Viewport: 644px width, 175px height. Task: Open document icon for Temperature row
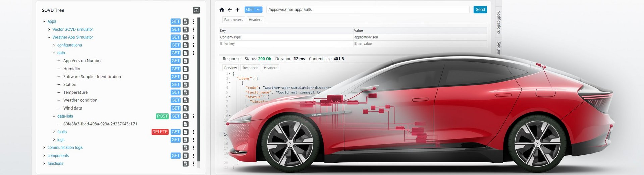click(x=185, y=92)
